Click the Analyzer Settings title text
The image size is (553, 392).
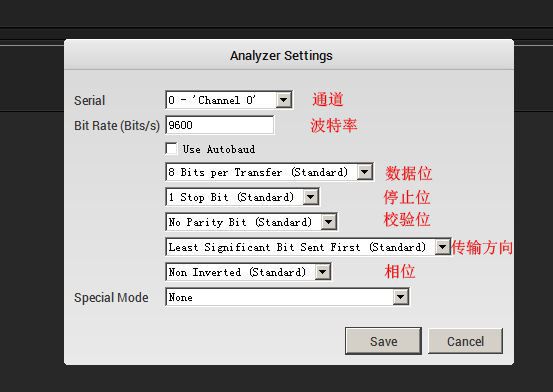pos(281,56)
